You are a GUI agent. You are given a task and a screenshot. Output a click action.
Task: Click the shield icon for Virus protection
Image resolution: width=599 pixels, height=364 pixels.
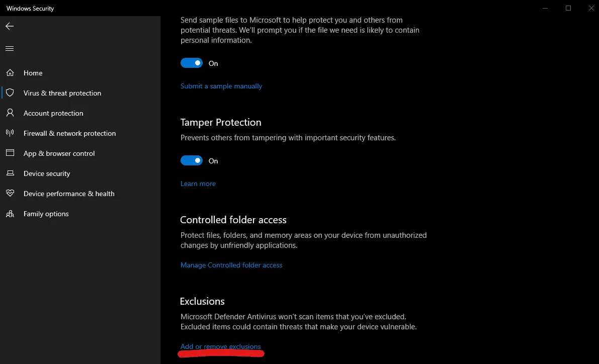[10, 93]
